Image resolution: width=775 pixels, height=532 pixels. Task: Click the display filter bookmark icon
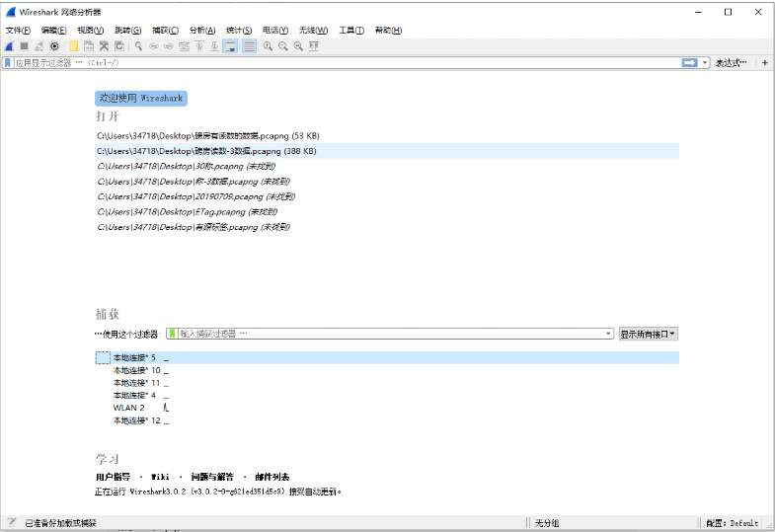pyautogui.click(x=8, y=63)
